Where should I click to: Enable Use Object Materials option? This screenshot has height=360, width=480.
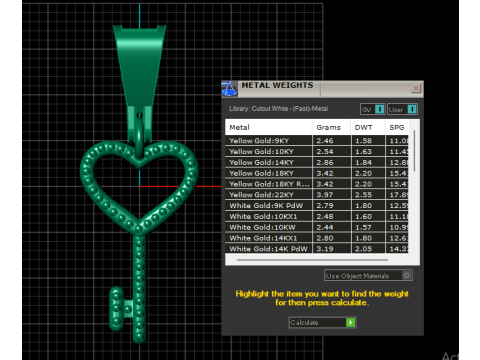pos(368,276)
